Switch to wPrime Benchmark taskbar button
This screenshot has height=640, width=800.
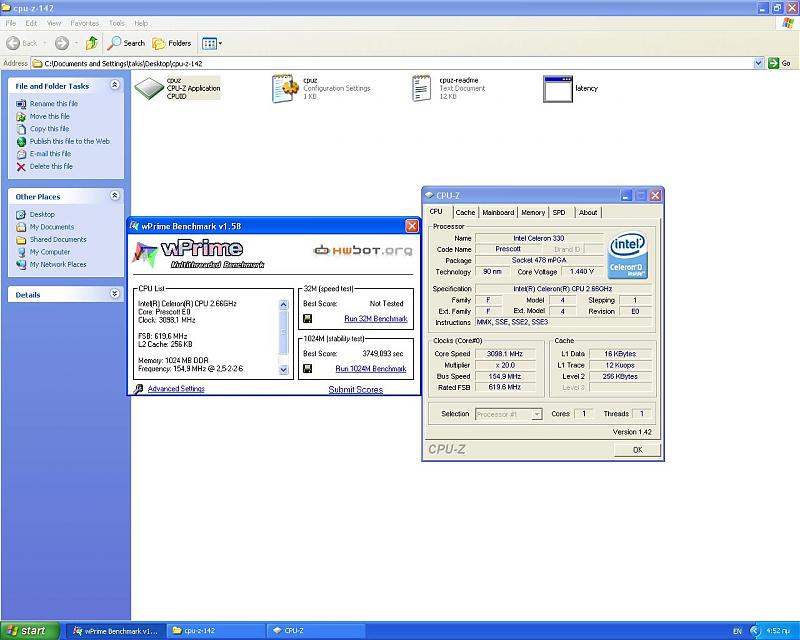click(x=116, y=631)
